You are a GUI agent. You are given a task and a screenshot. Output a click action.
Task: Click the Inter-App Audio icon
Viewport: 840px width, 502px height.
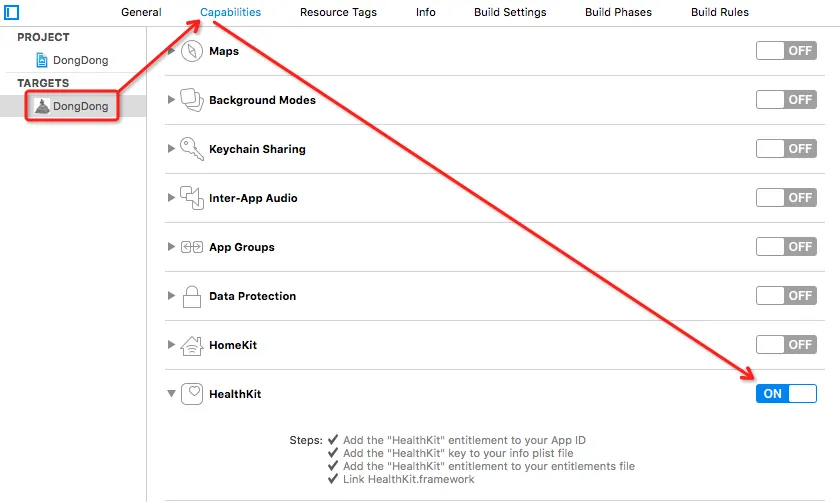tap(192, 198)
